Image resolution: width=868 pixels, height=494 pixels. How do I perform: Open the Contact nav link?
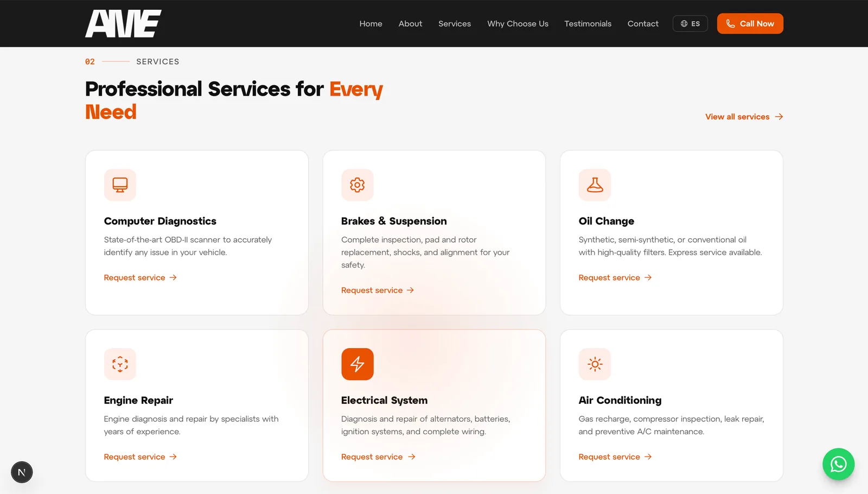643,24
